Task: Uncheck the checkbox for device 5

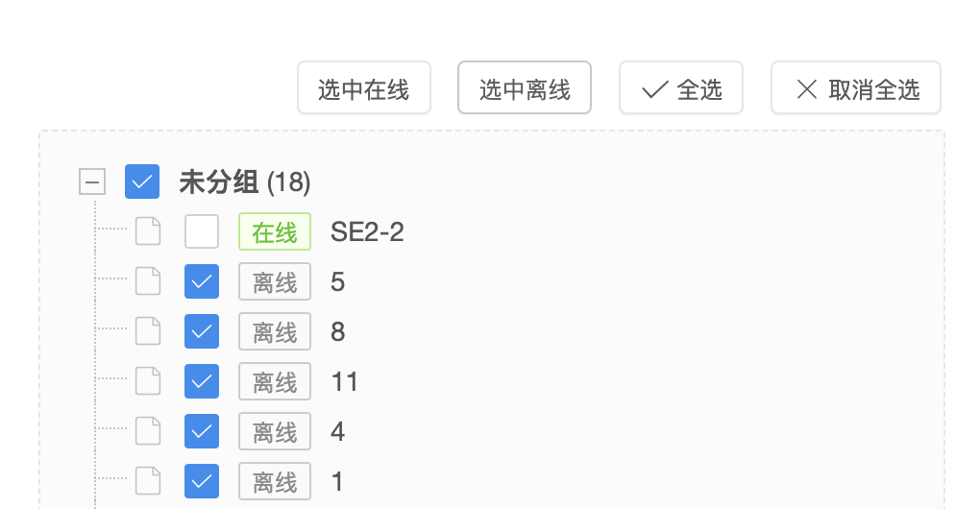Action: point(202,281)
